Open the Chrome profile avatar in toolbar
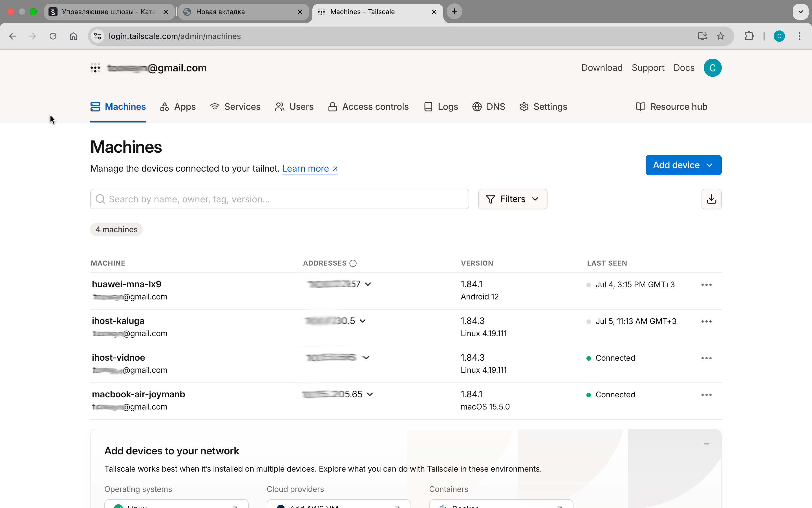Viewport: 812px width, 508px height. pyautogui.click(x=779, y=36)
